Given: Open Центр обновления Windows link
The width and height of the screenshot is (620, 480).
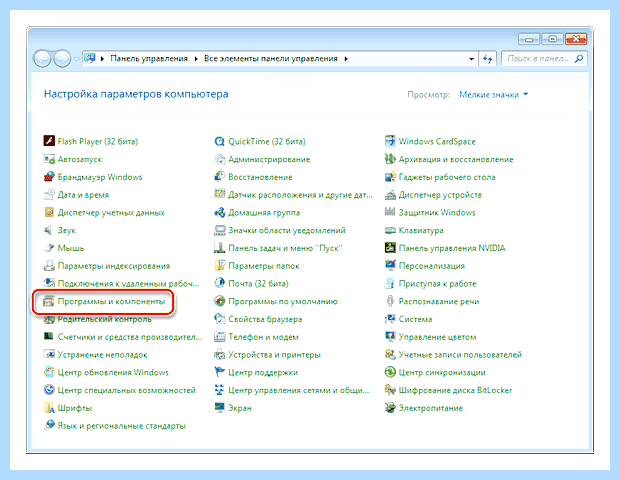Looking at the screenshot, I should pos(113,372).
